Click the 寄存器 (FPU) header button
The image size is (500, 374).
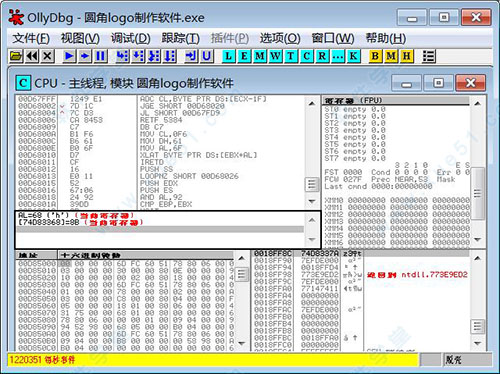coord(396,100)
